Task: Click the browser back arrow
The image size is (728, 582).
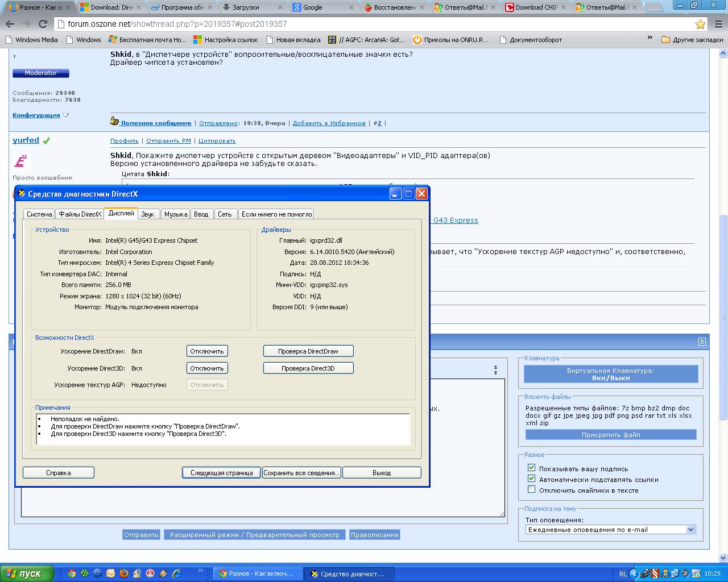Action: [10, 24]
